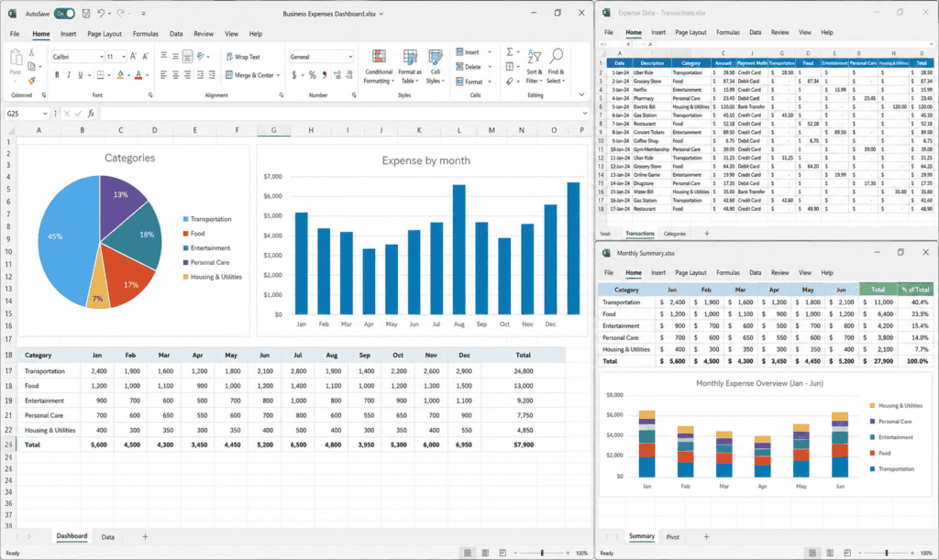
Task: Toggle Align Left
Action: point(163,75)
